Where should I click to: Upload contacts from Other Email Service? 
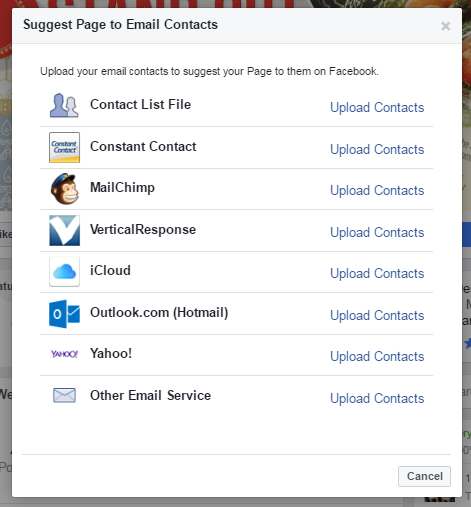point(377,399)
